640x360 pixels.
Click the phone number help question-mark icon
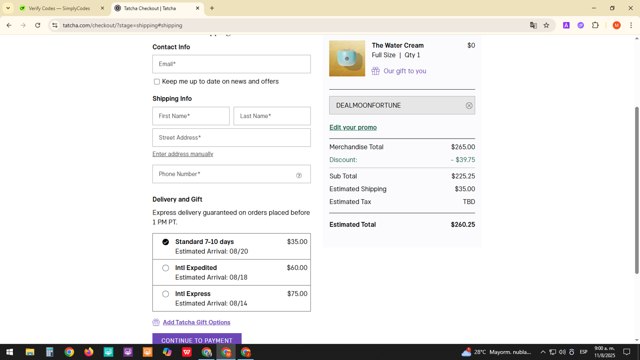click(299, 175)
